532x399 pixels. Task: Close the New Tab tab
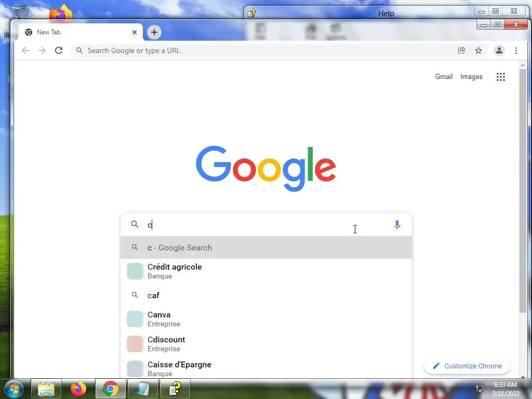135,32
